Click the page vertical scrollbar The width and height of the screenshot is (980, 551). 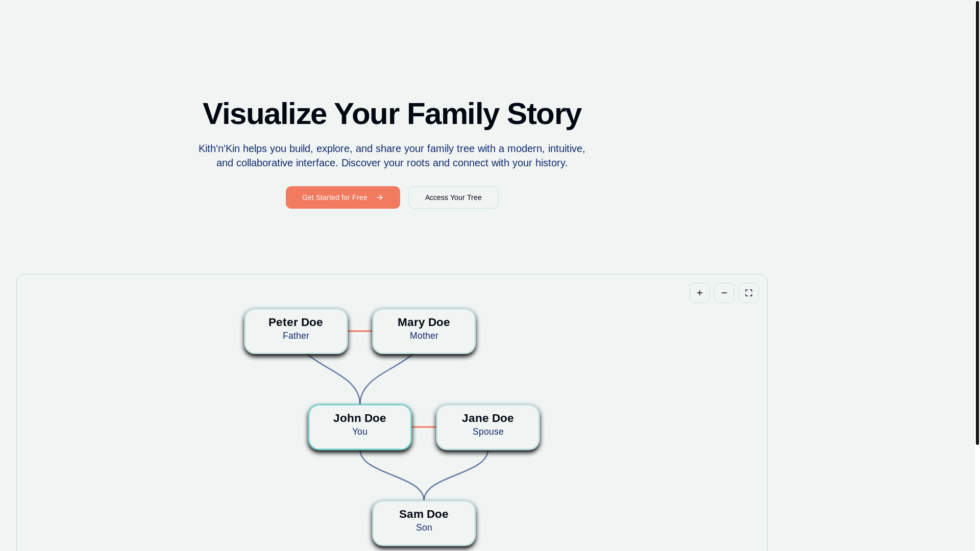pos(977,222)
